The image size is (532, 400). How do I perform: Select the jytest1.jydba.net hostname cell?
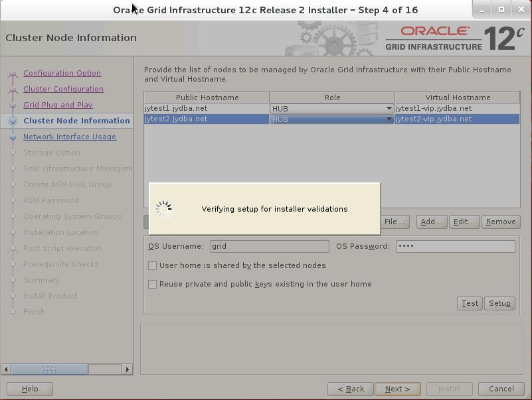click(x=207, y=109)
